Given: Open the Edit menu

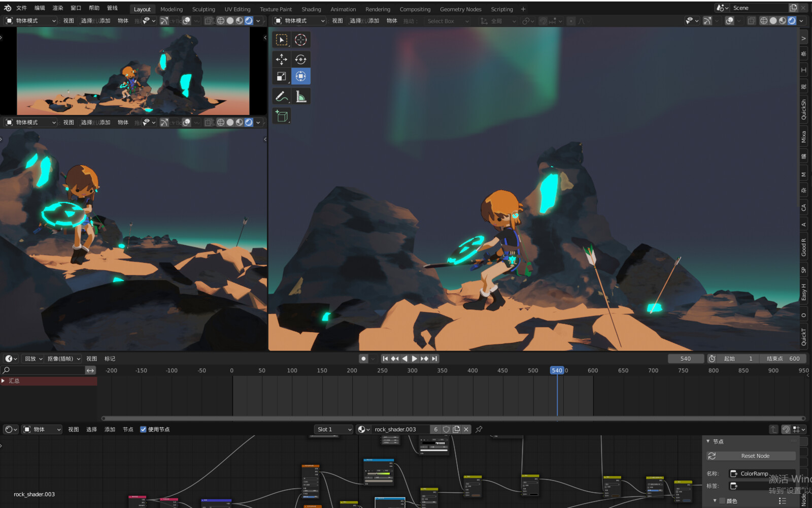Looking at the screenshot, I should coord(40,8).
